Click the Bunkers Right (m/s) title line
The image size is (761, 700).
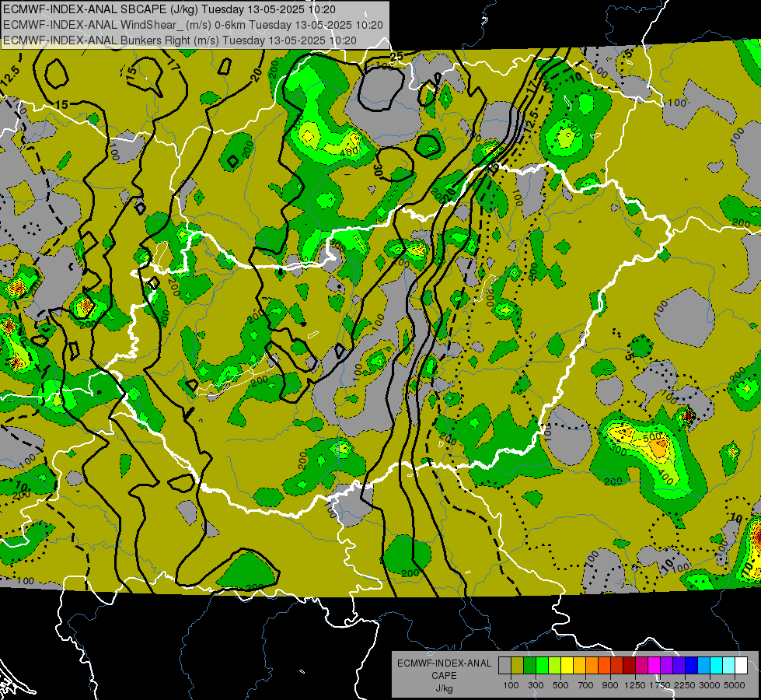tap(180, 40)
